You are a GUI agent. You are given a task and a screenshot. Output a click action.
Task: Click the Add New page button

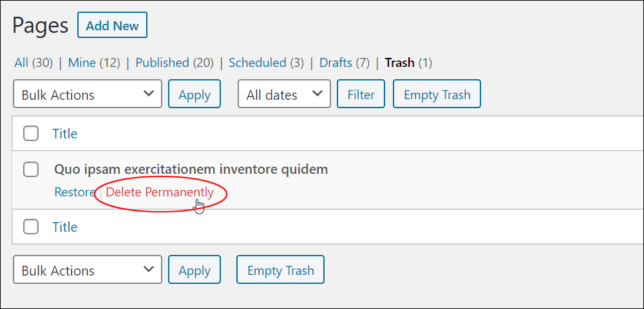[112, 26]
